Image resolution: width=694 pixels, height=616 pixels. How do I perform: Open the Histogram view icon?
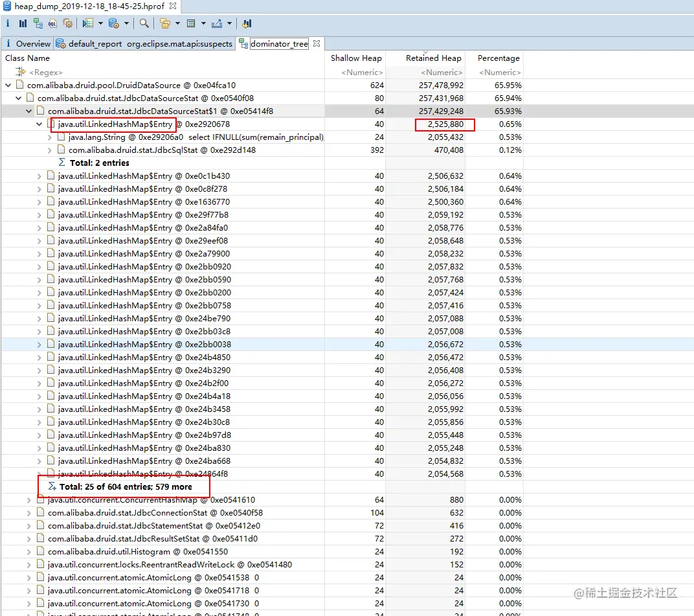click(x=23, y=23)
